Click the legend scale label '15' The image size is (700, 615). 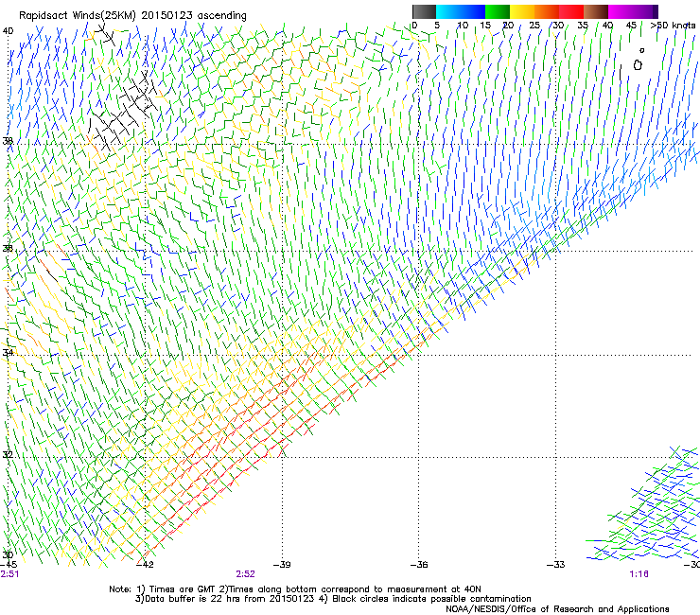[x=485, y=26]
